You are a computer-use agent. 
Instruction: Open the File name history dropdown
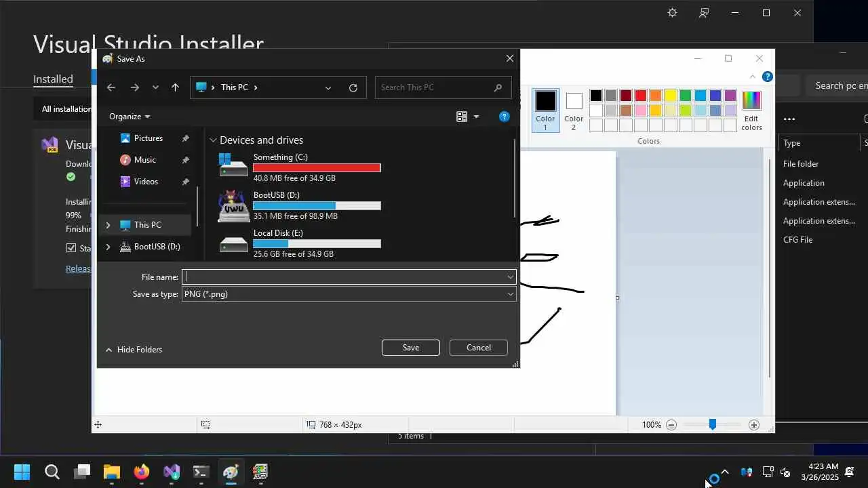(x=510, y=277)
